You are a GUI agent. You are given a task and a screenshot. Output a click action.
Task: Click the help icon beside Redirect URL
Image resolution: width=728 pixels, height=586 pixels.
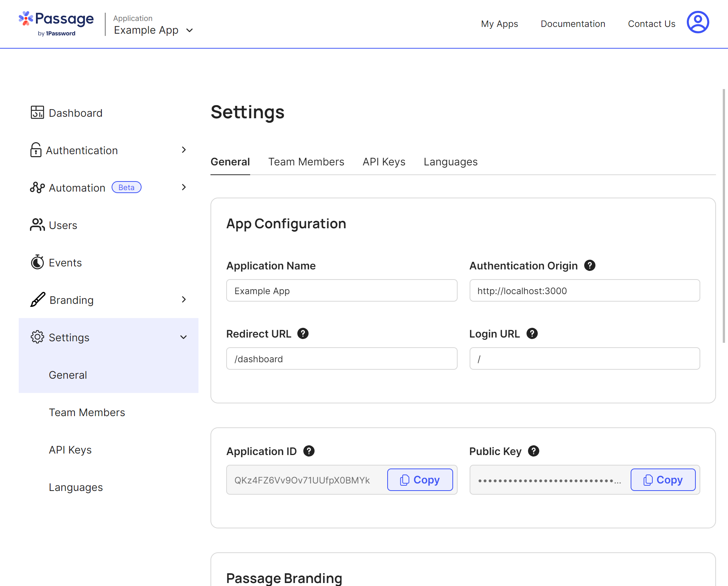pos(303,333)
